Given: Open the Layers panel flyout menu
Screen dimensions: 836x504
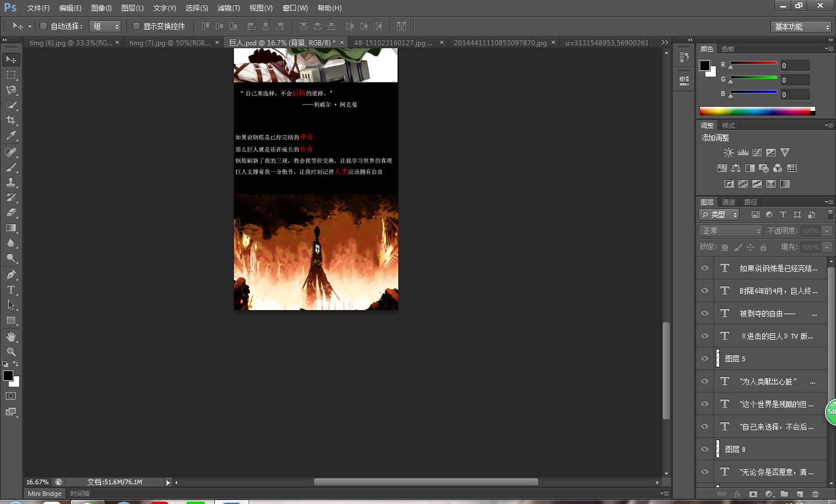Looking at the screenshot, I should pyautogui.click(x=829, y=202).
